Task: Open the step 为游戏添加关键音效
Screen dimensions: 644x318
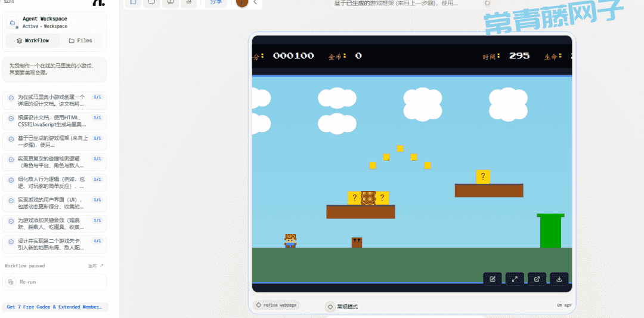Action: click(54, 224)
